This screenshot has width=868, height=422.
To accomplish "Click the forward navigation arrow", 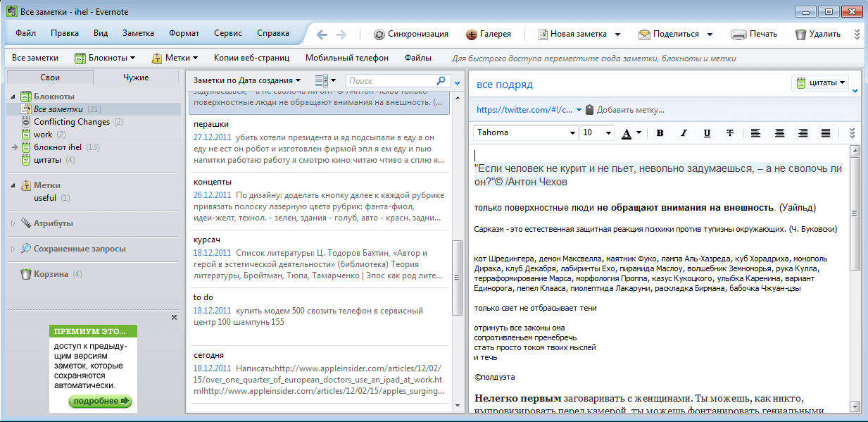I will click(x=341, y=34).
